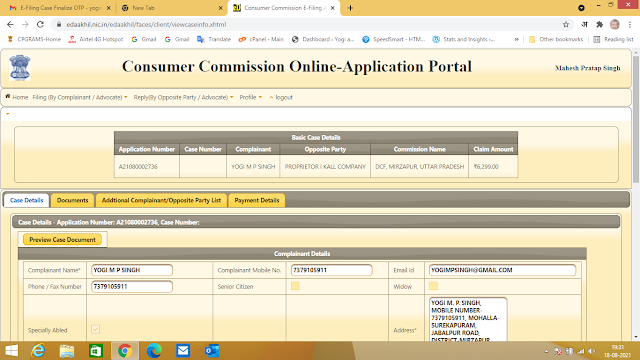This screenshot has width=640, height=360.
Task: Select the PROPRIETOR I KALL COMPANY cell
Action: coord(325,167)
